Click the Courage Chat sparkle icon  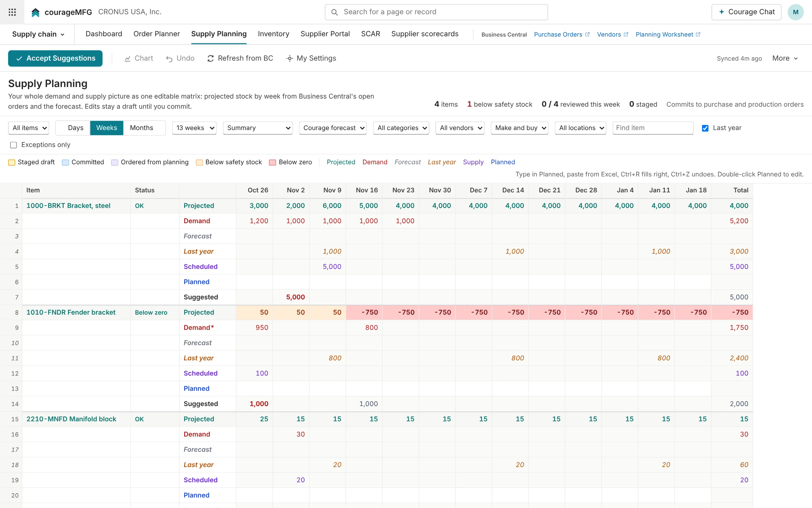721,12
